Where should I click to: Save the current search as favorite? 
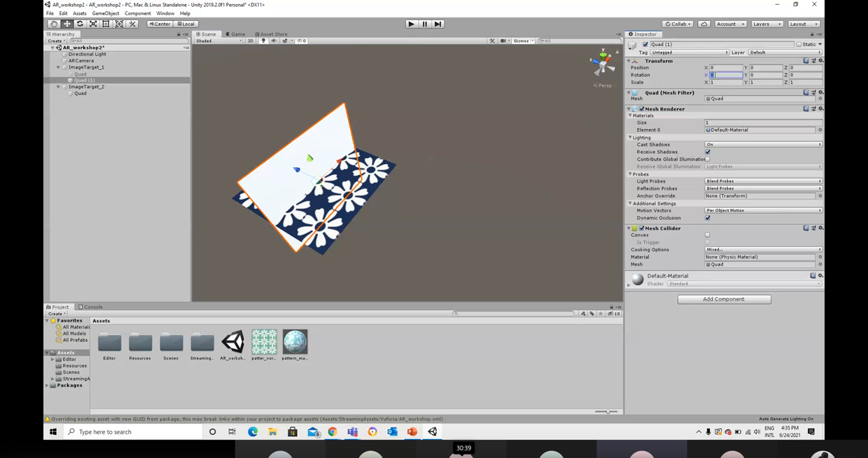point(601,313)
